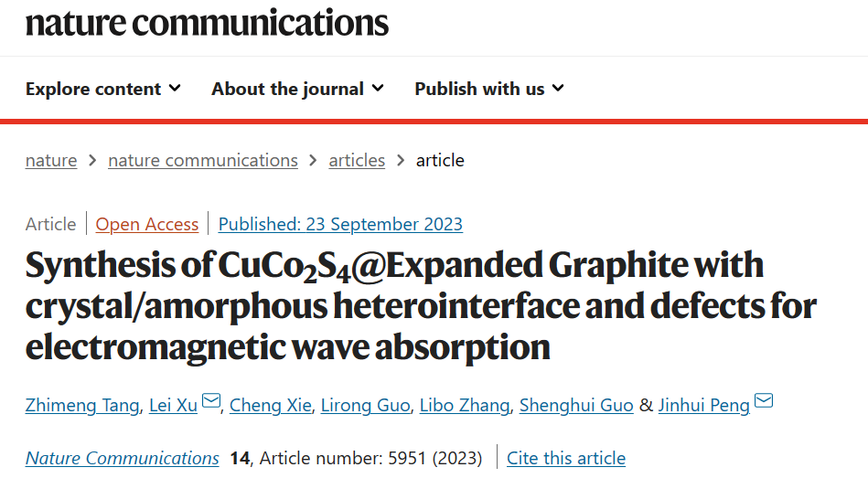Open the About the journal menu
This screenshot has height=478, width=868.
pos(298,89)
